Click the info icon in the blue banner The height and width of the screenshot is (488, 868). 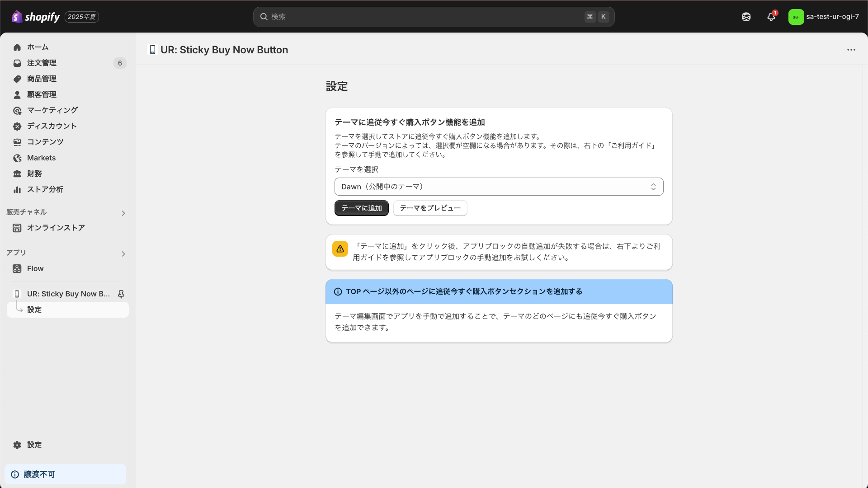[x=338, y=292]
